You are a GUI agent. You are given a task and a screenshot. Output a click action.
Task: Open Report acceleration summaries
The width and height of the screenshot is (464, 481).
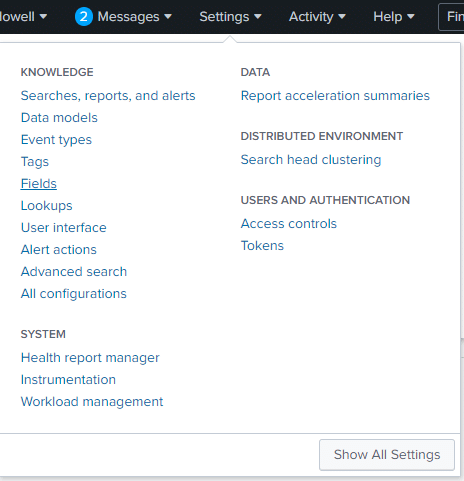pyautogui.click(x=335, y=96)
